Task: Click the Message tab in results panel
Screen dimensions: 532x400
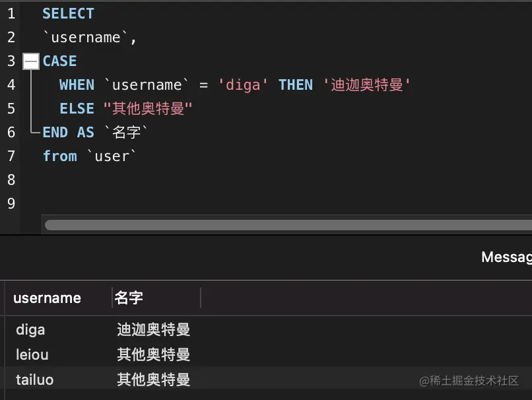Action: pyautogui.click(x=506, y=257)
